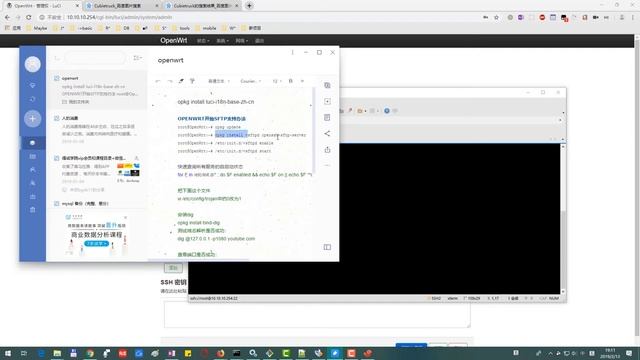The width and height of the screenshot is (640, 360).
Task: Click the top copy icon in the right panel
Action: pos(327,85)
